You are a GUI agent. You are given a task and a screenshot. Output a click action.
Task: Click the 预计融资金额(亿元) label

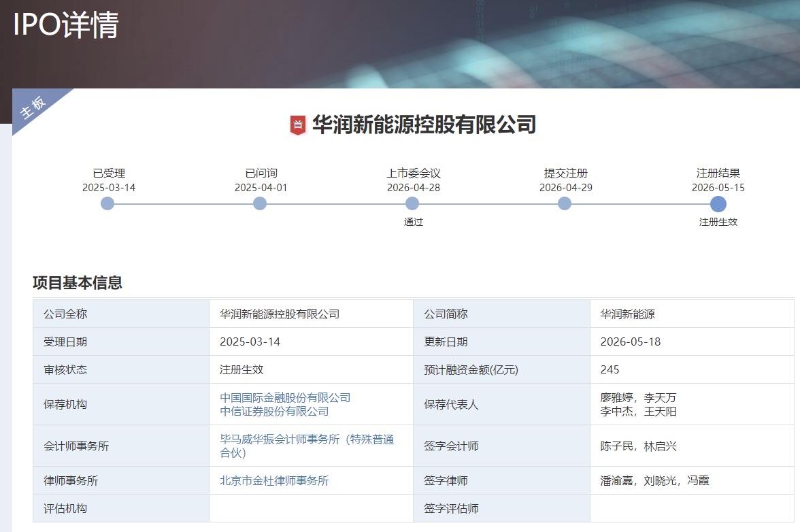coord(471,370)
